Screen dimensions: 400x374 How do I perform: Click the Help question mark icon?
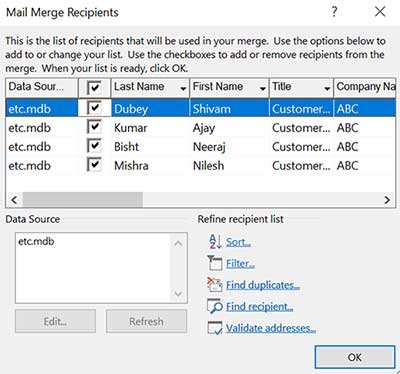(x=334, y=12)
